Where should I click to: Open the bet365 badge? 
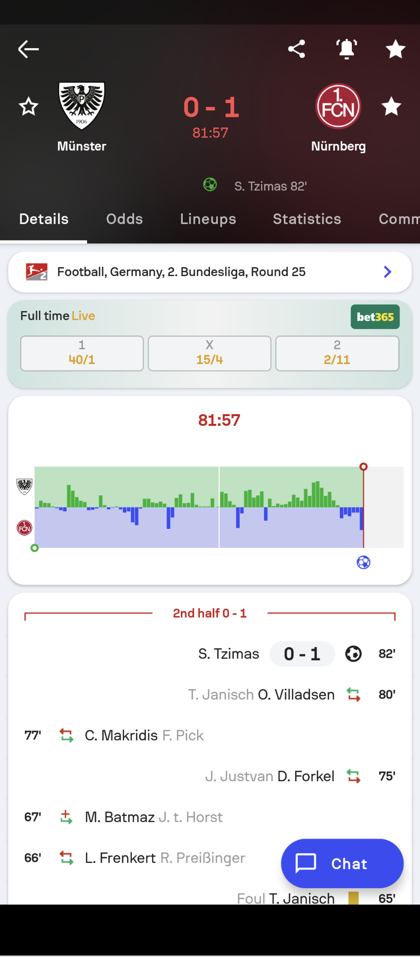coord(375,317)
